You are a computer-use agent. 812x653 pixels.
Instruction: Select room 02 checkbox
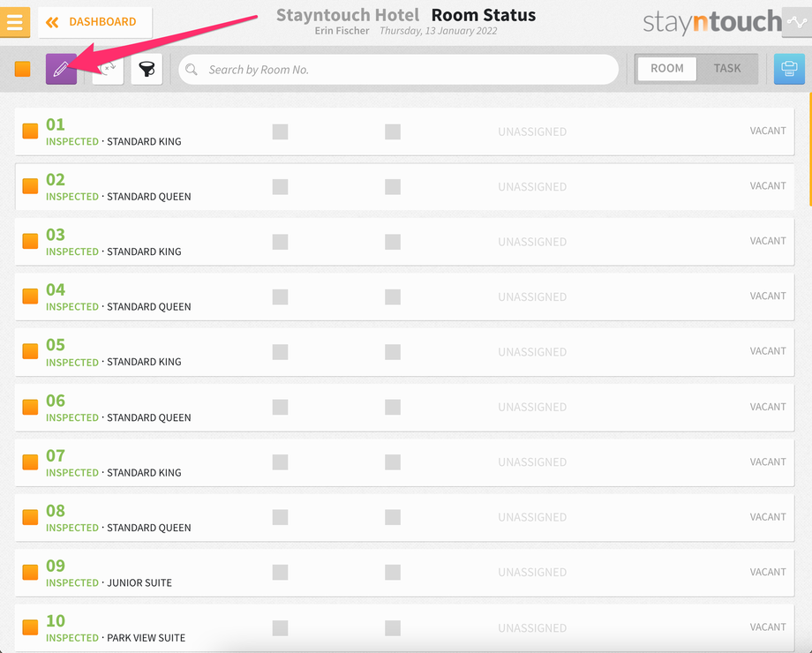30,186
